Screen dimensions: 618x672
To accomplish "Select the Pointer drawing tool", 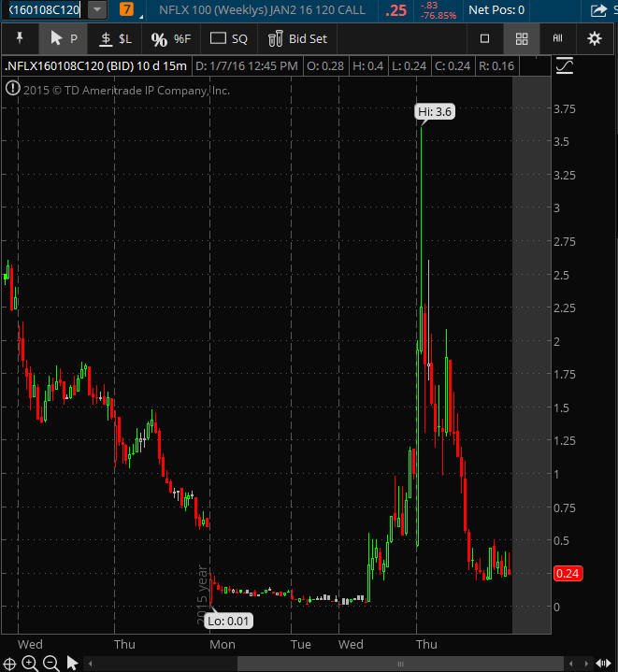I will point(64,38).
